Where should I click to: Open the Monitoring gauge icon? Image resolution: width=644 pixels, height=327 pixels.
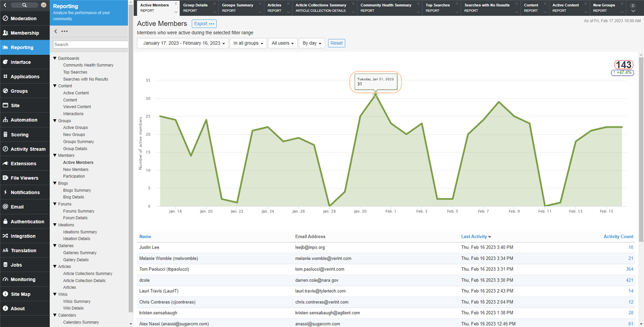[x=5, y=279]
